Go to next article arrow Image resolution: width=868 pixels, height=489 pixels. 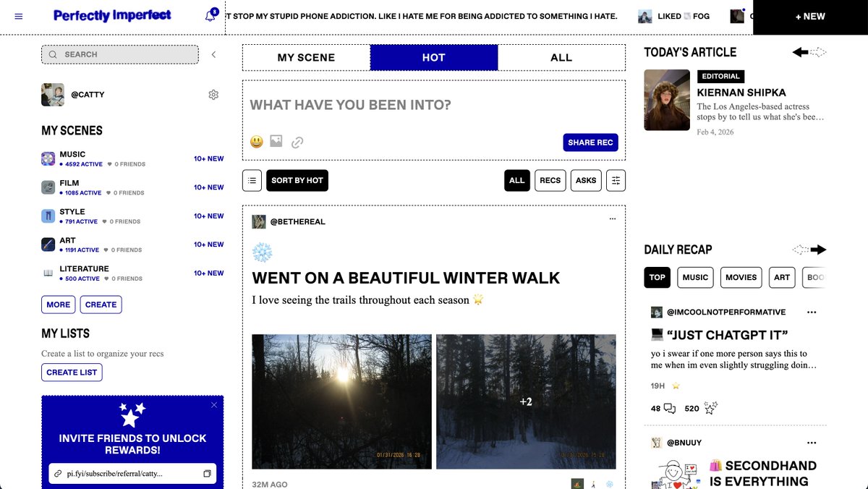[x=818, y=52]
